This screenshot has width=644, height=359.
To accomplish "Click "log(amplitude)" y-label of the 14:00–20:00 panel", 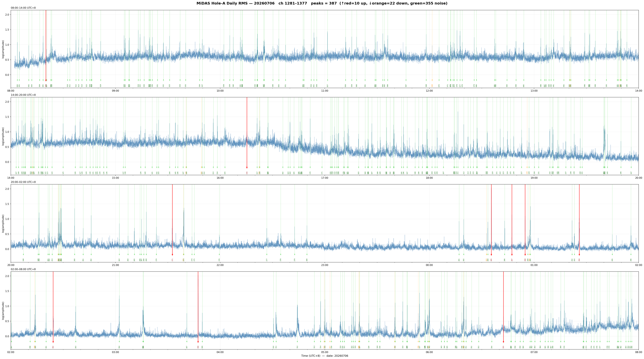I will [x=3, y=136].
